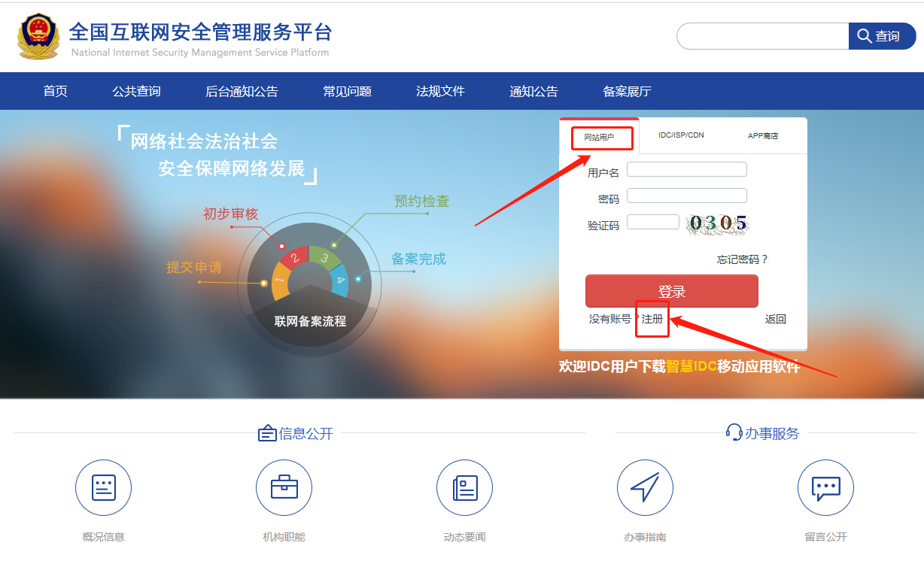Refresh the 0305 captcha image
Viewport: 924px width, 564px height.
pyautogui.click(x=718, y=223)
